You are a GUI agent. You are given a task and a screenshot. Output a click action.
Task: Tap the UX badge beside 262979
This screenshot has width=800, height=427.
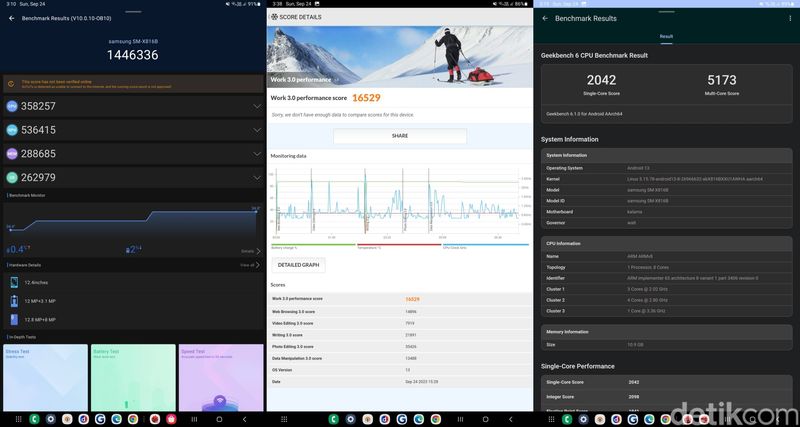[x=12, y=178]
